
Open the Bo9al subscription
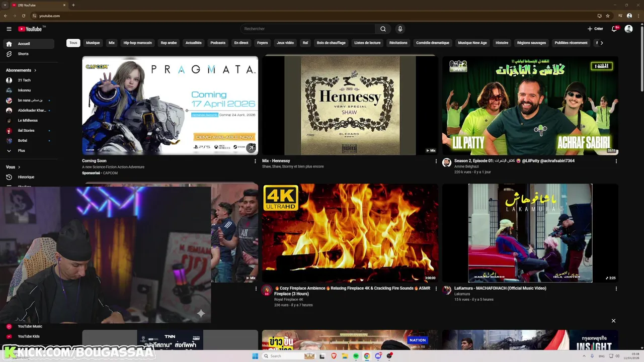tap(28, 141)
